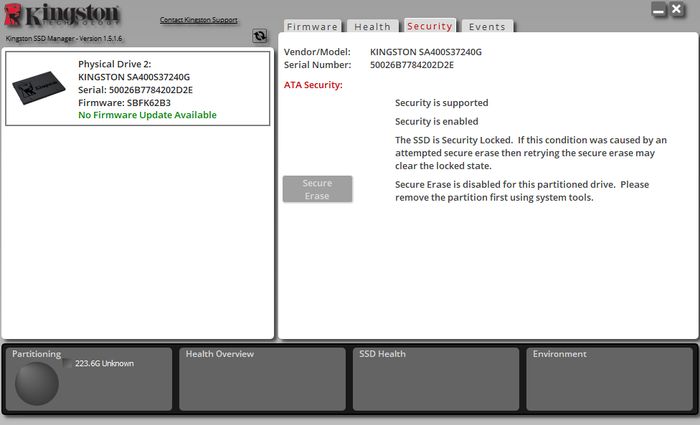Click the SSD Health panel
Viewport: 700px width, 425px height.
pos(436,379)
